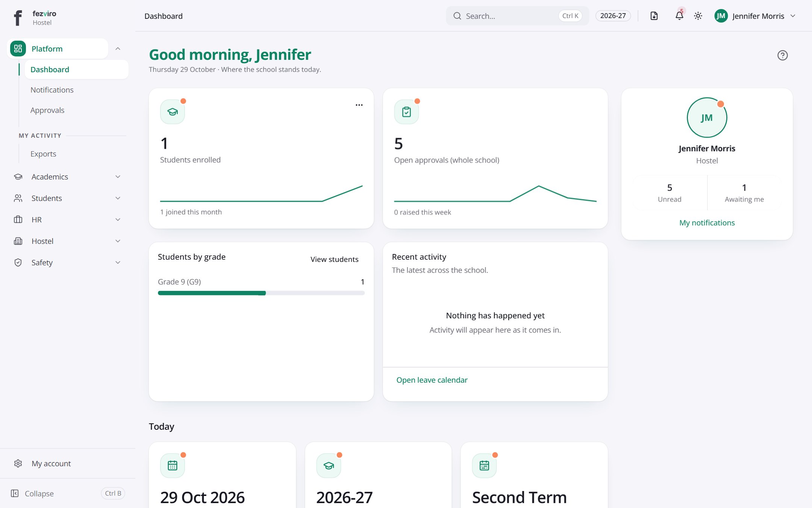Click the search magnifier icon
This screenshot has height=508, width=812.
click(457, 16)
